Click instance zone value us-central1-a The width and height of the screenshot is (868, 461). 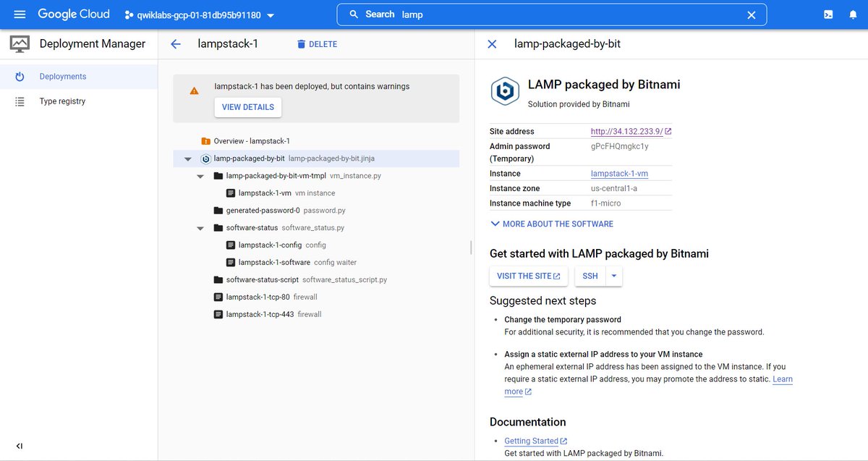(x=614, y=188)
